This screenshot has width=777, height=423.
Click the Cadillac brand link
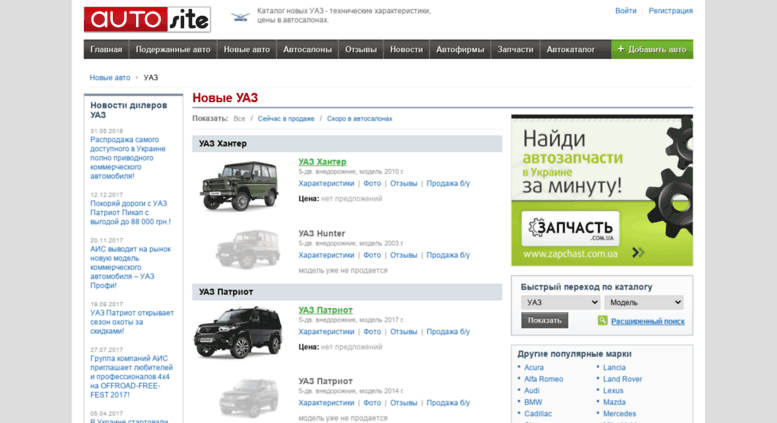coord(538,414)
